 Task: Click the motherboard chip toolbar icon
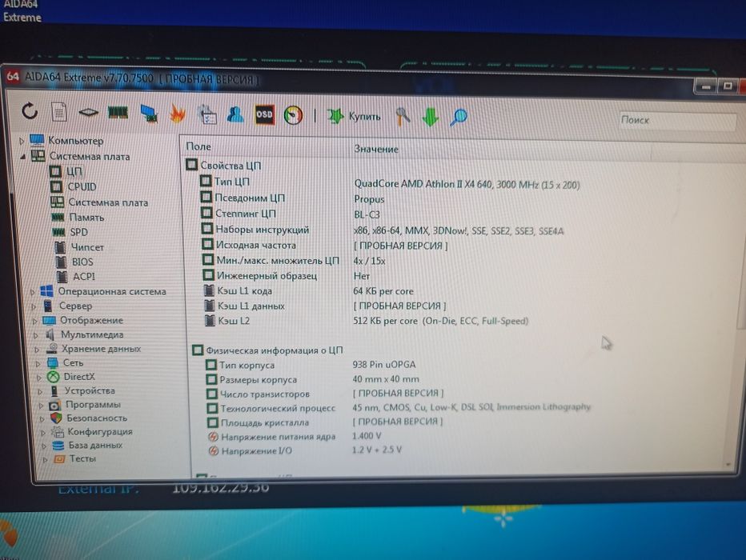click(x=89, y=112)
